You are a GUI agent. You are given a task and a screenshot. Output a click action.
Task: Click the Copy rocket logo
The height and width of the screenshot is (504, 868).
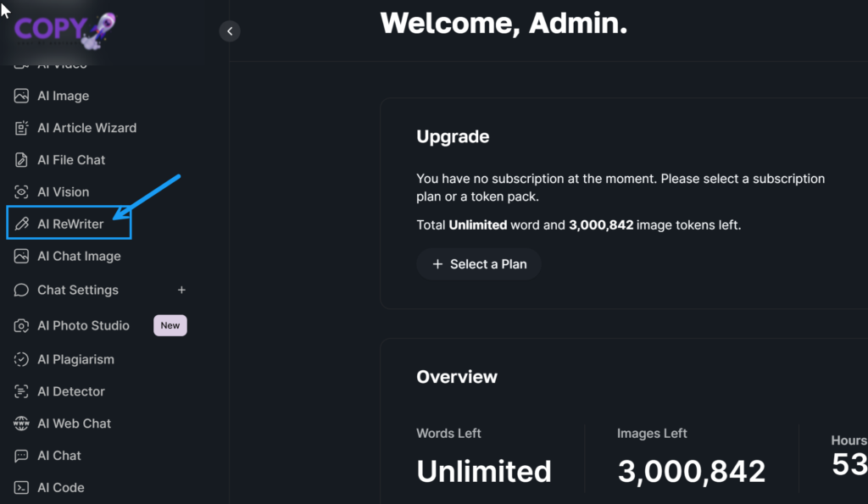(x=64, y=30)
